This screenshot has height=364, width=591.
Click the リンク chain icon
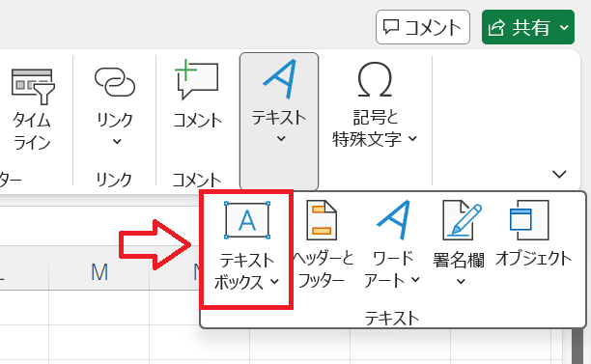[x=115, y=82]
